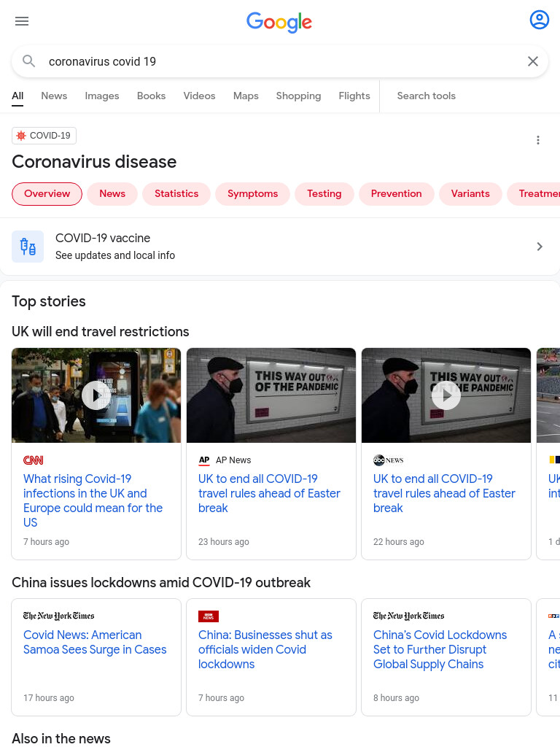Open COVID-19 vaccine updates and local info
Viewport: 560px width, 747px height.
pyautogui.click(x=280, y=247)
